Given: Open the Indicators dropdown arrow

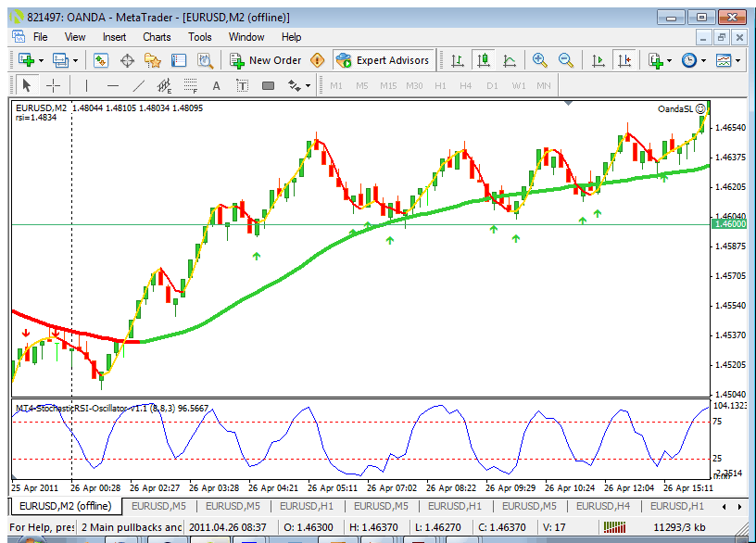Looking at the screenshot, I should pyautogui.click(x=669, y=61).
